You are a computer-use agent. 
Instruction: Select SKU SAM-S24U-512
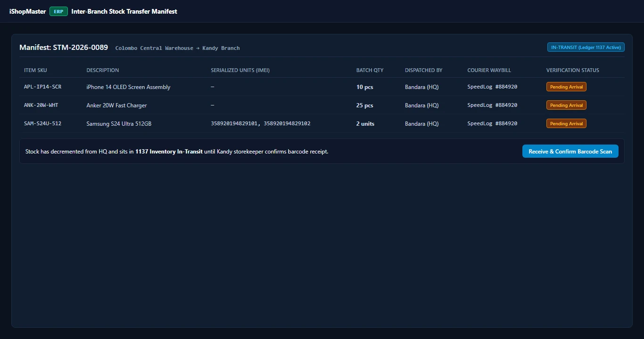click(x=43, y=123)
